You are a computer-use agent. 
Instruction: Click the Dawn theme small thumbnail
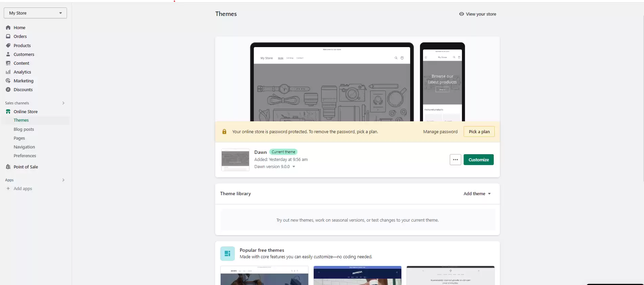click(x=235, y=160)
